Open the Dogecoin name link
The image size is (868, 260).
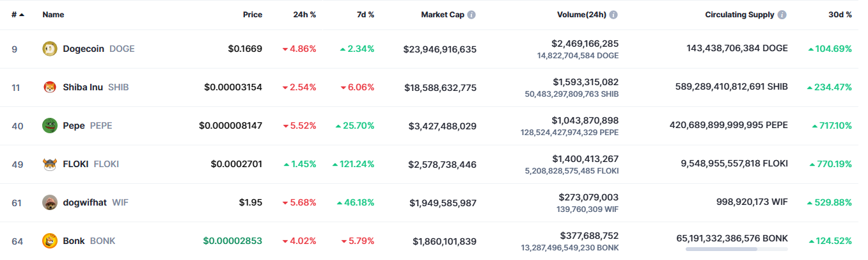point(84,49)
